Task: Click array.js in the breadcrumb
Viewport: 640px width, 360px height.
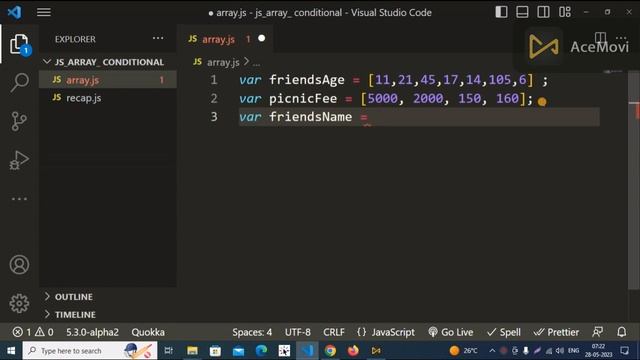Action: point(223,62)
